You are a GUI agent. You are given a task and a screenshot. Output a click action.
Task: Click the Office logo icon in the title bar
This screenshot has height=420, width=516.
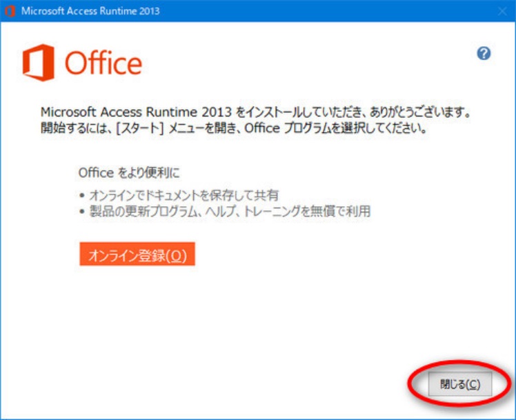coord(10,11)
